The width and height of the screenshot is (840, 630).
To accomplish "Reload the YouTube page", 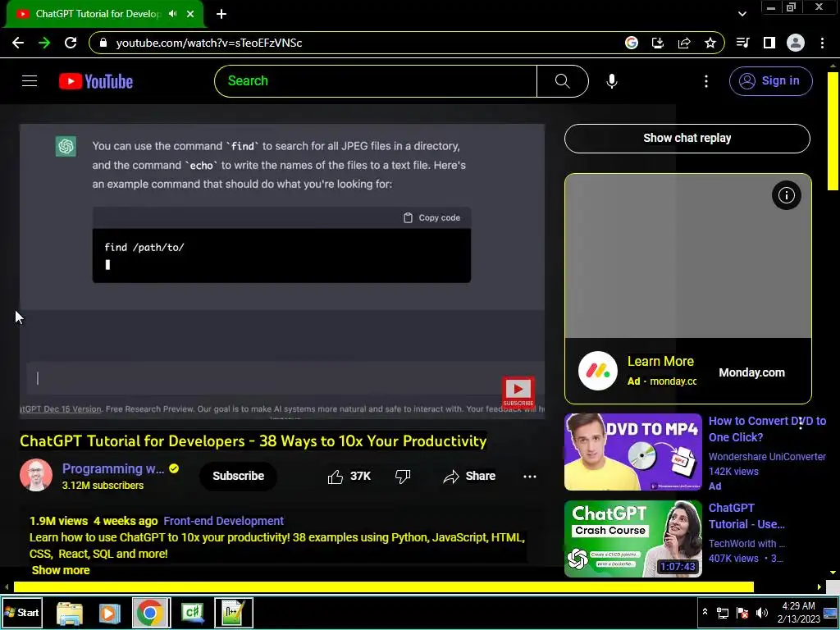I will (x=71, y=43).
